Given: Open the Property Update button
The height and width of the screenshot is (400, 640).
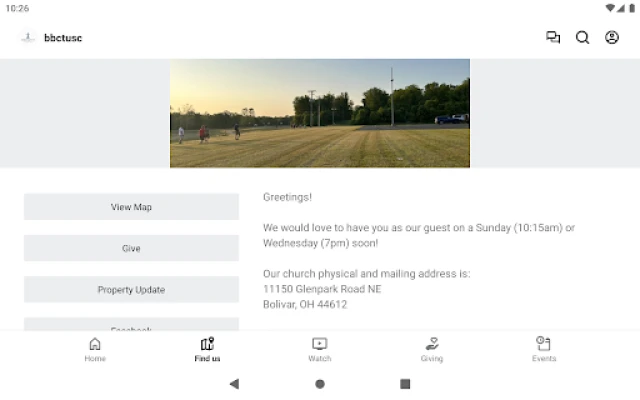Looking at the screenshot, I should coord(131,289).
